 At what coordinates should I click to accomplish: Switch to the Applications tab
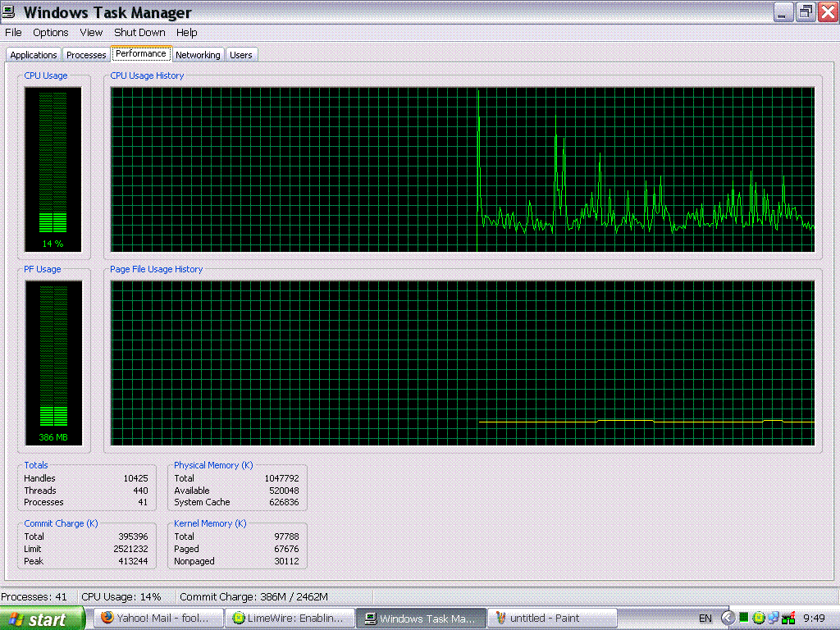click(x=34, y=55)
